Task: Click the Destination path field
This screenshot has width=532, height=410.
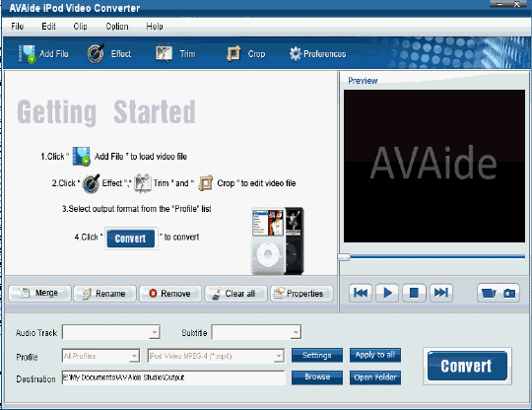Action: [x=173, y=377]
